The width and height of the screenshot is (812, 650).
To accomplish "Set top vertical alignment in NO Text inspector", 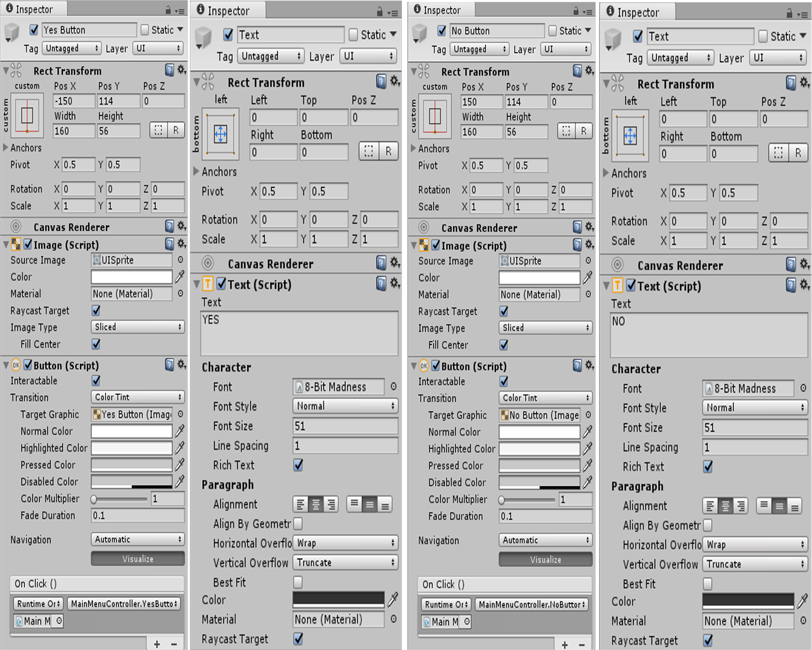I will [x=764, y=506].
